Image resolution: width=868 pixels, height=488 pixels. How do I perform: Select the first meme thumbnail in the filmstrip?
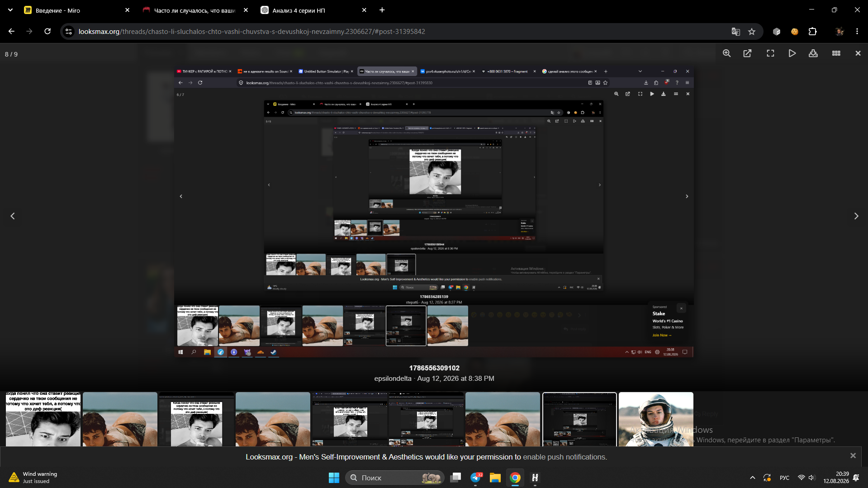point(43,419)
